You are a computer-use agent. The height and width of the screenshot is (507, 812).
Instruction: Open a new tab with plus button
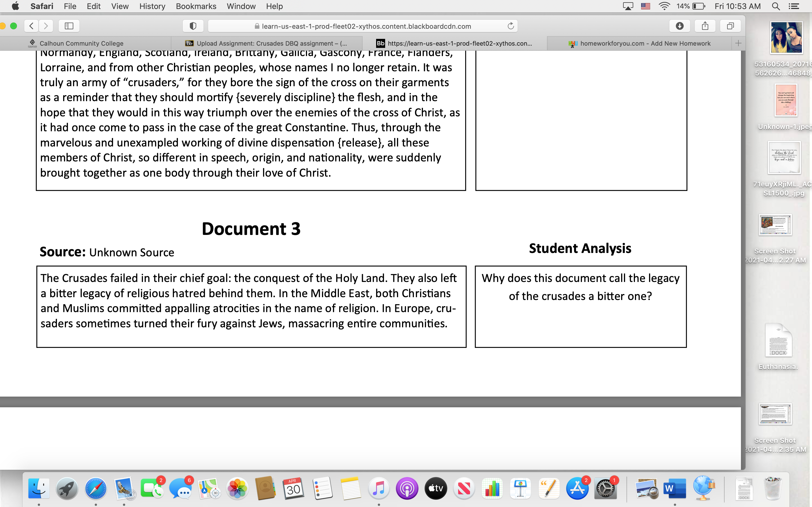[738, 43]
